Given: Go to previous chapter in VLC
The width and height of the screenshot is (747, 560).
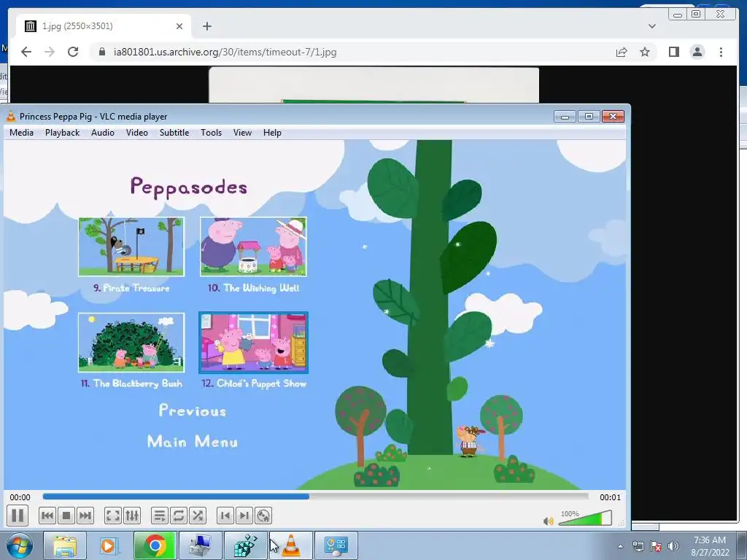Looking at the screenshot, I should pyautogui.click(x=225, y=516).
